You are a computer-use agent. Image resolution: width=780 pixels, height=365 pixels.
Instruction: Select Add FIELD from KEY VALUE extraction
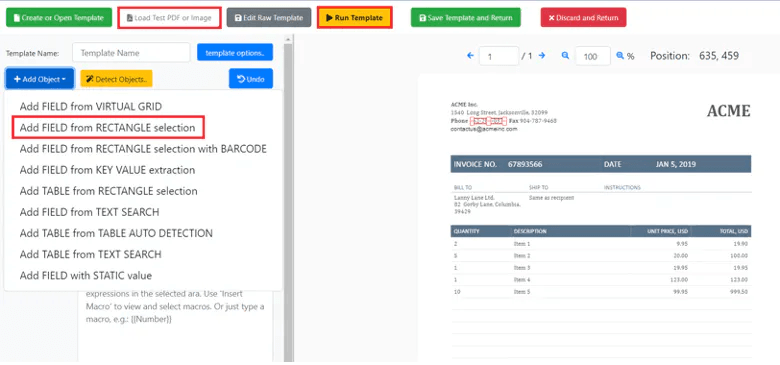coord(107,170)
